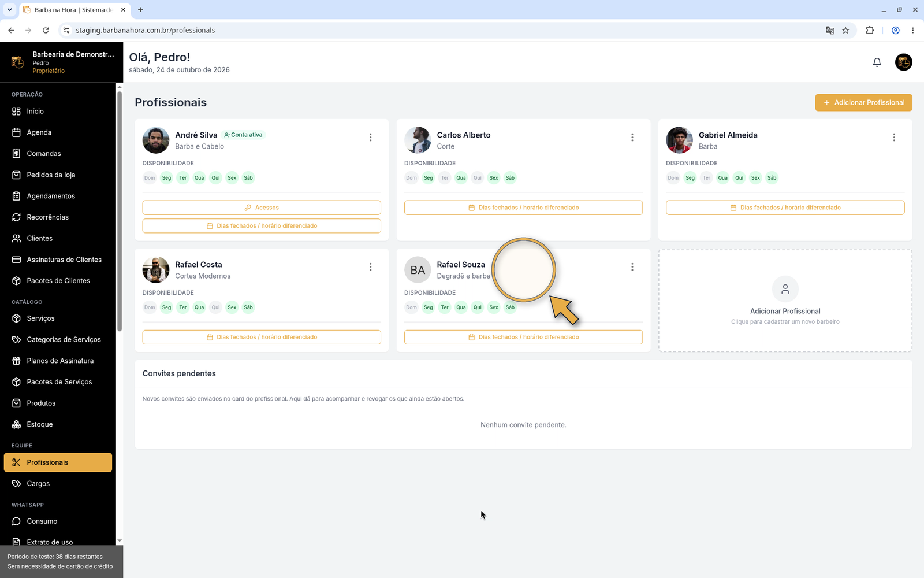Click the Estoque boxes icon
Screen dimensions: 924x578
16,424
